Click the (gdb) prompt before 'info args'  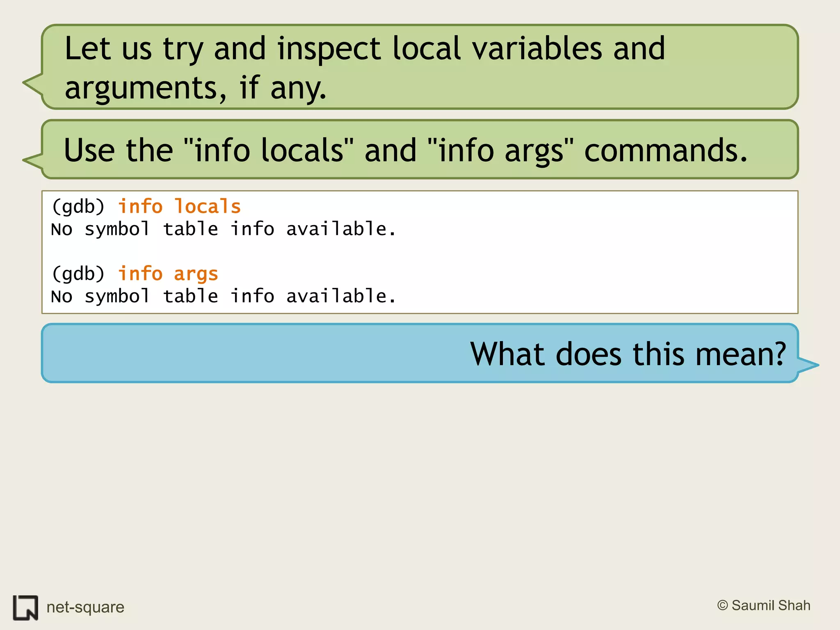tap(78, 274)
